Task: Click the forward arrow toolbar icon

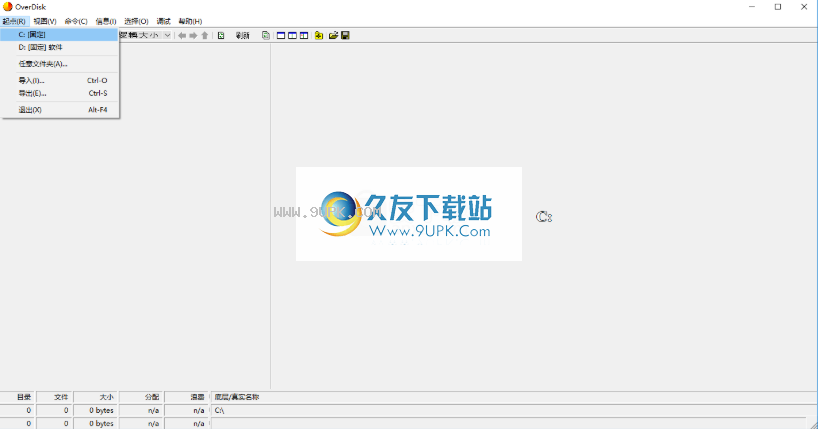Action: pos(193,36)
